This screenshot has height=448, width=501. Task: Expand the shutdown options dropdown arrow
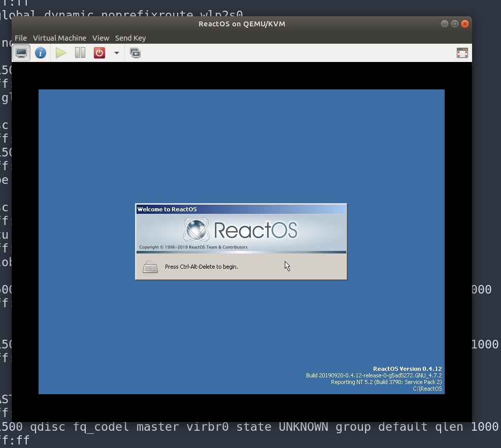click(x=117, y=53)
